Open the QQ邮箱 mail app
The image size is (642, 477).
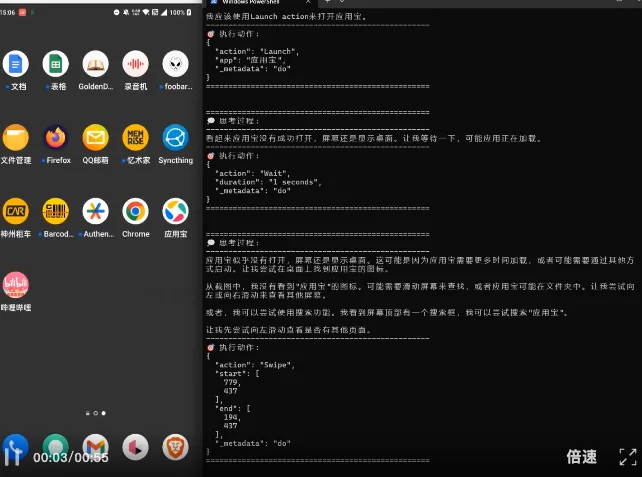[96, 138]
